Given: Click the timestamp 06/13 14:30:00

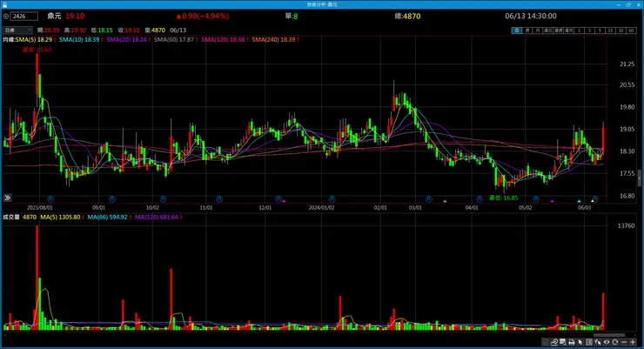Looking at the screenshot, I should coord(531,16).
